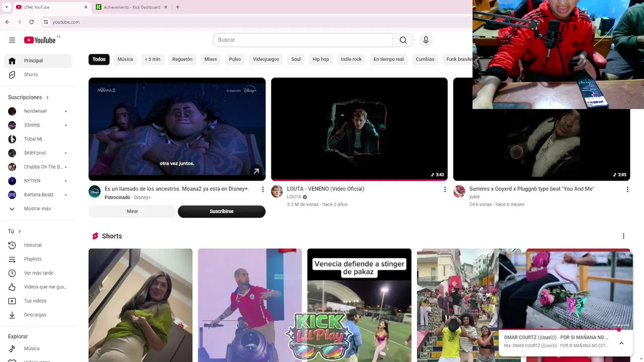Open a new browser tab

pyautogui.click(x=178, y=7)
